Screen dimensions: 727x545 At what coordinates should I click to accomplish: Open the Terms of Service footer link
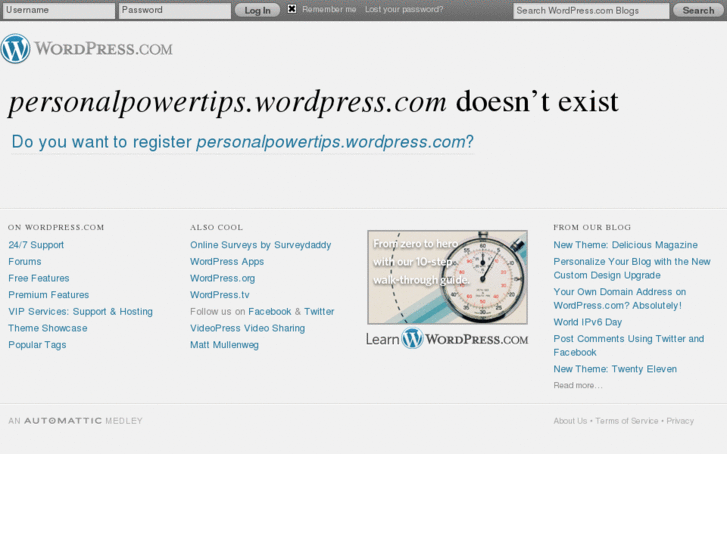pyautogui.click(x=627, y=421)
